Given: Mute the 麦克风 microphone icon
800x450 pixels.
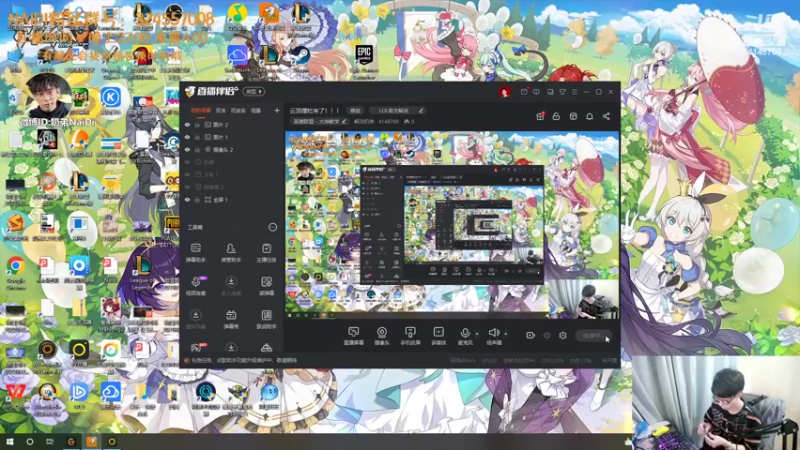Looking at the screenshot, I should point(465,333).
